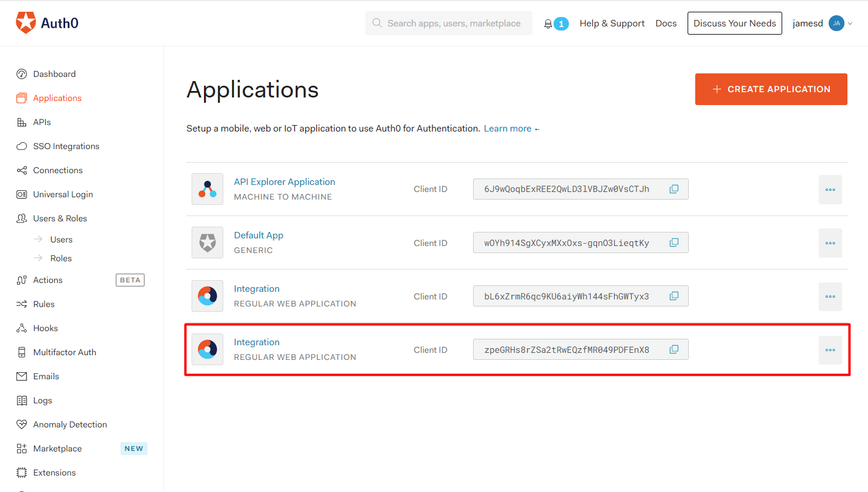868x492 pixels.
Task: Open options for the bL6xZrm Integration app
Action: pyautogui.click(x=830, y=296)
